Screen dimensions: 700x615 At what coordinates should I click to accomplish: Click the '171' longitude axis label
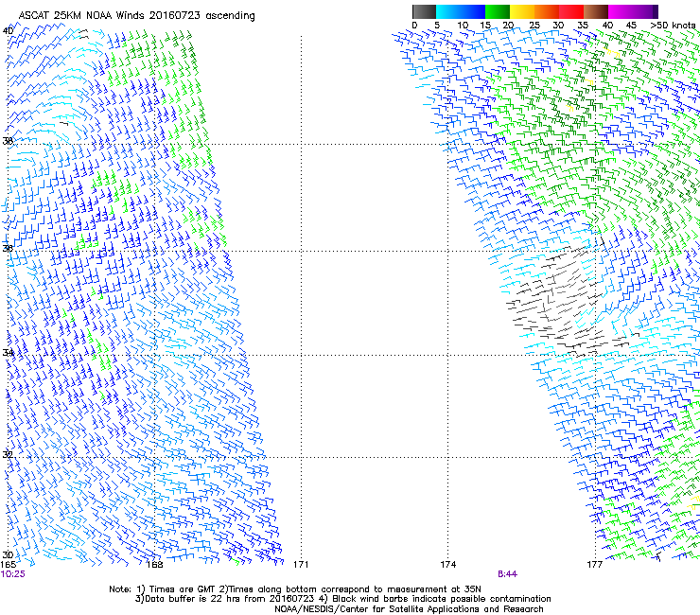pyautogui.click(x=301, y=565)
